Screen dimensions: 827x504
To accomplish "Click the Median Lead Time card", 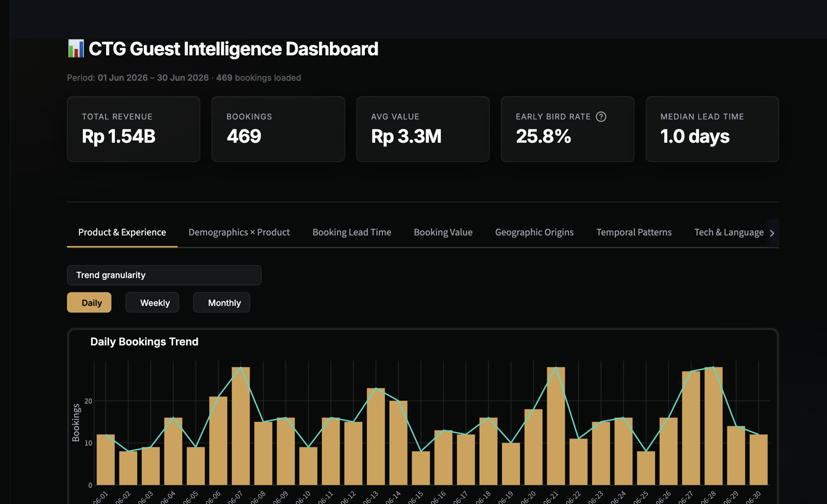I will pos(712,129).
